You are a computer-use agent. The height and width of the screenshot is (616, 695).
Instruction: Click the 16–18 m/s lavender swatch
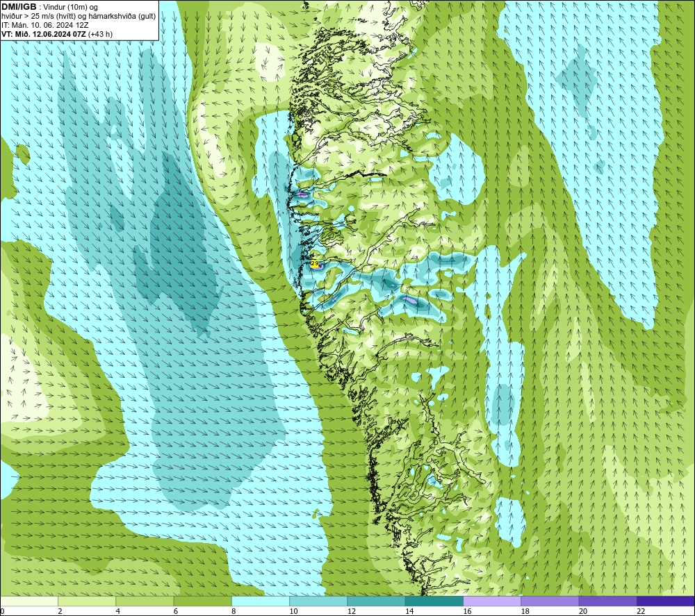coord(492,601)
